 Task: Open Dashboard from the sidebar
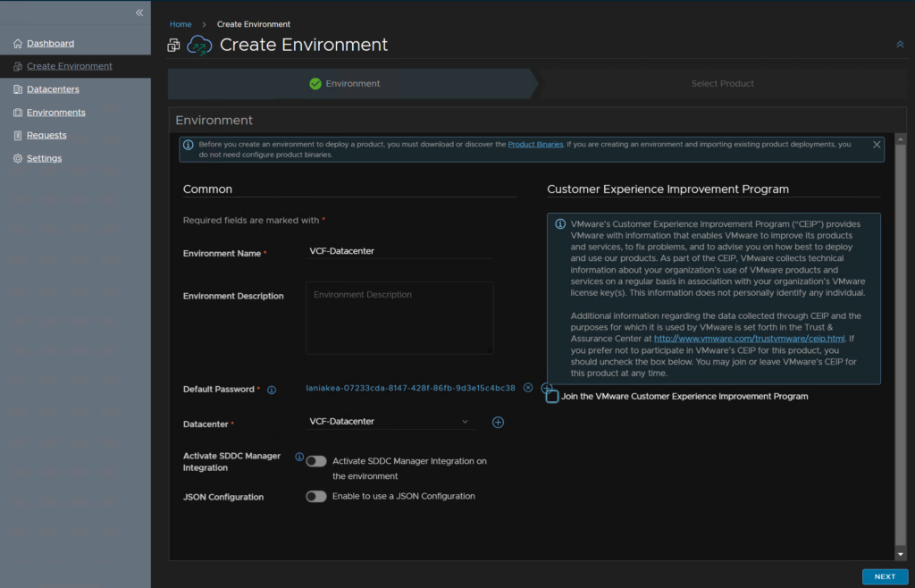click(x=50, y=44)
